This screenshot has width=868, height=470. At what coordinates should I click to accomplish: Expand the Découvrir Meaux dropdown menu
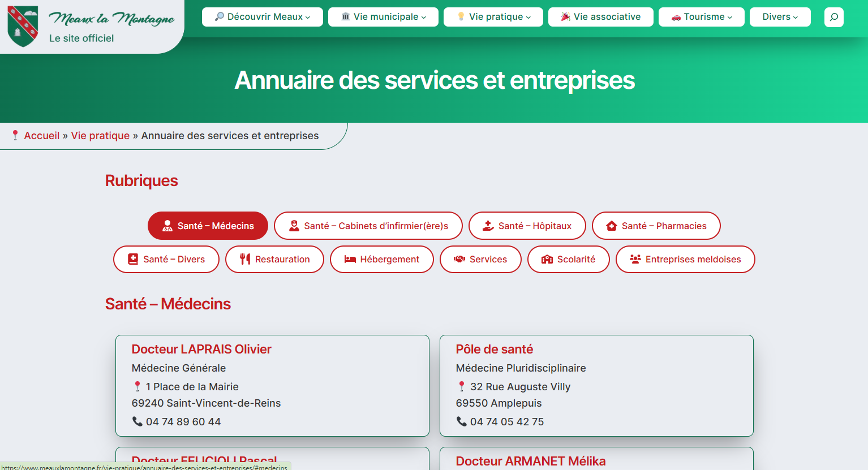(263, 17)
